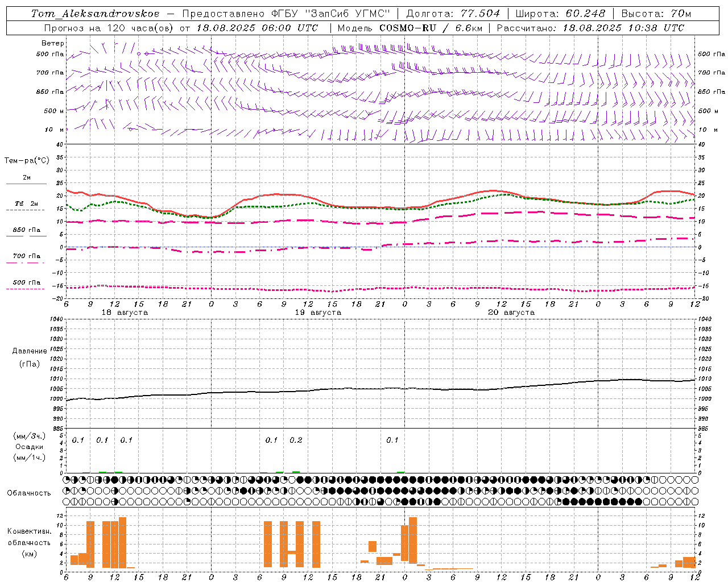Click the (км) unit label
The height and width of the screenshot is (582, 728).
30,554
